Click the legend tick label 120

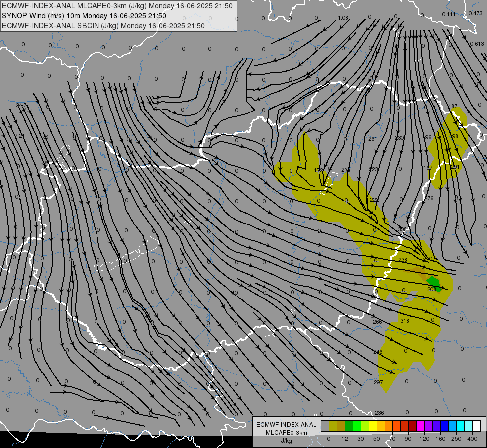click(424, 439)
